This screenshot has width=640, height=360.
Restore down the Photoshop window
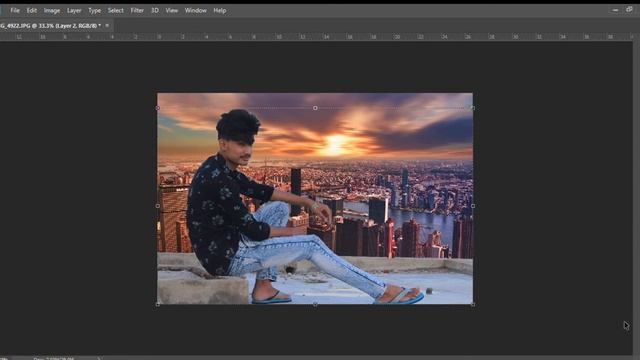629,9
